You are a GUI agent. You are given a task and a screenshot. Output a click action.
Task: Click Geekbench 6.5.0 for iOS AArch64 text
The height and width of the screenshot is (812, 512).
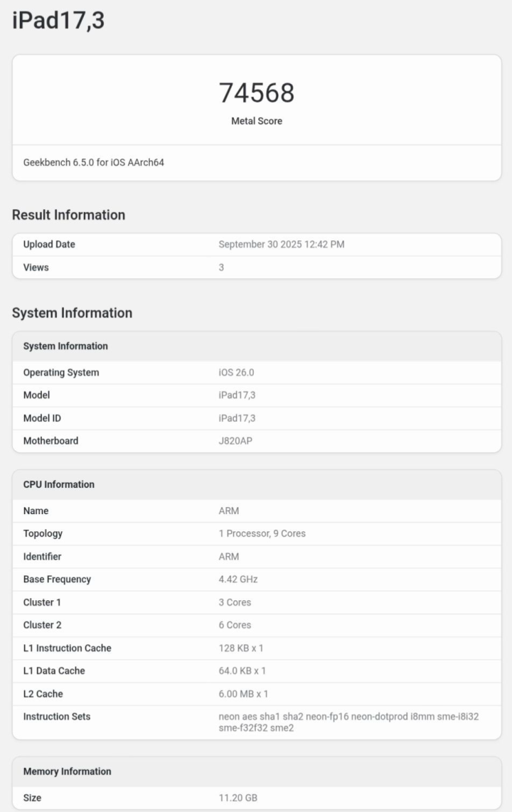tap(94, 163)
